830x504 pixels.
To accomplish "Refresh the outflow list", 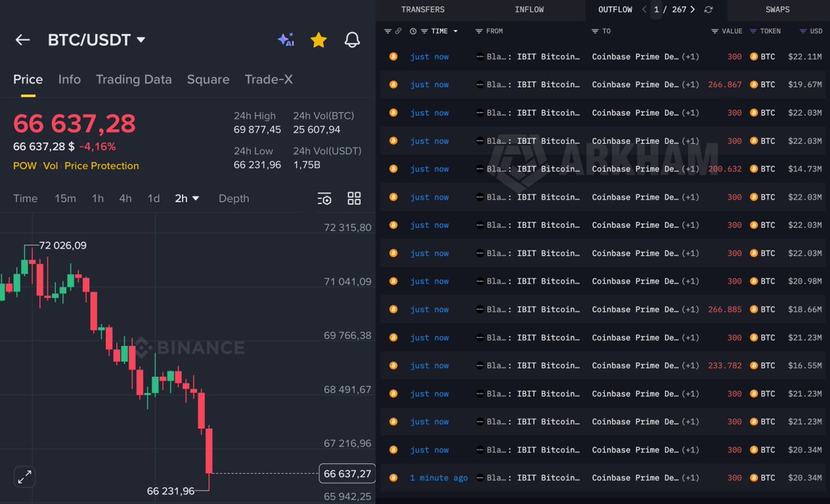I will click(x=708, y=10).
